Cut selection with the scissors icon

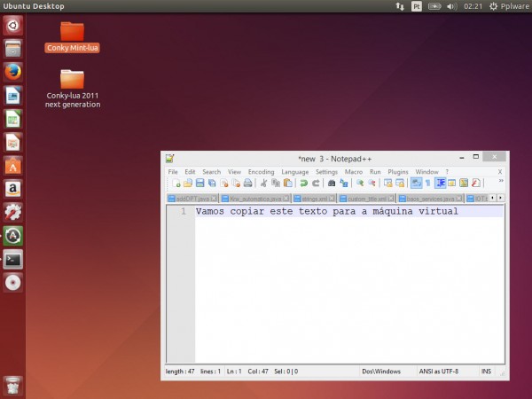263,184
